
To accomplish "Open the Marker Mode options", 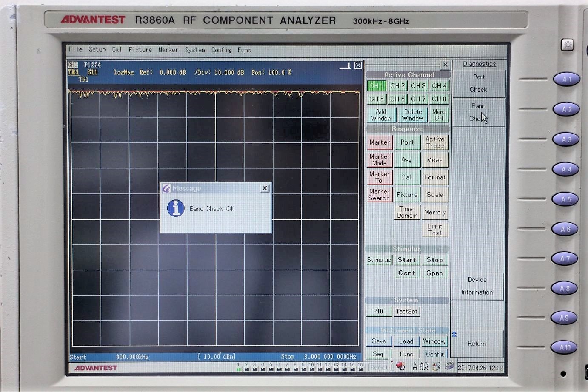I will (379, 160).
